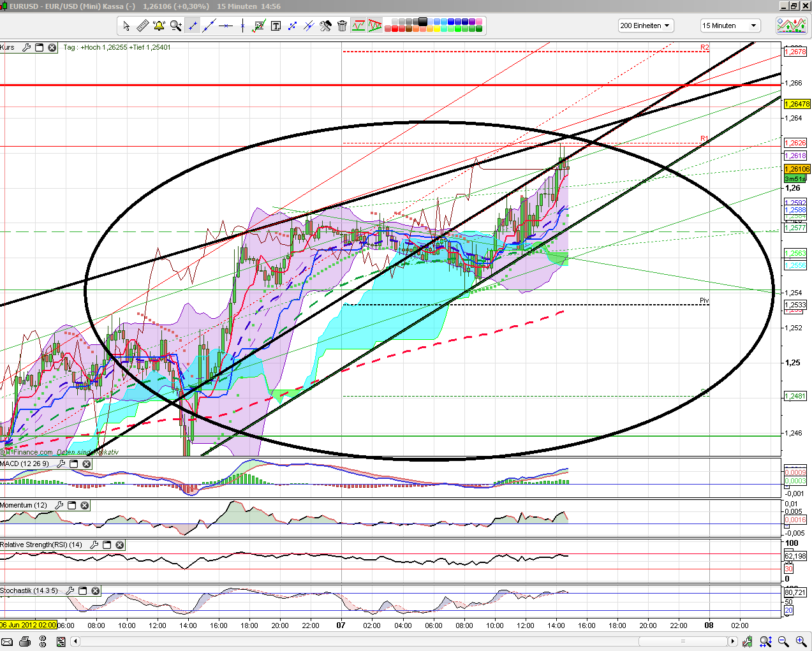
Task: Select the arrow cursor tool
Action: (126, 26)
